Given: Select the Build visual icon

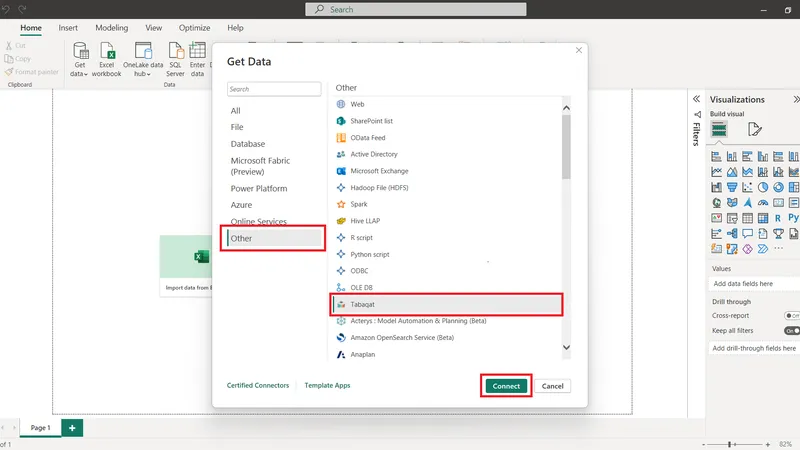Looking at the screenshot, I should pos(719,129).
